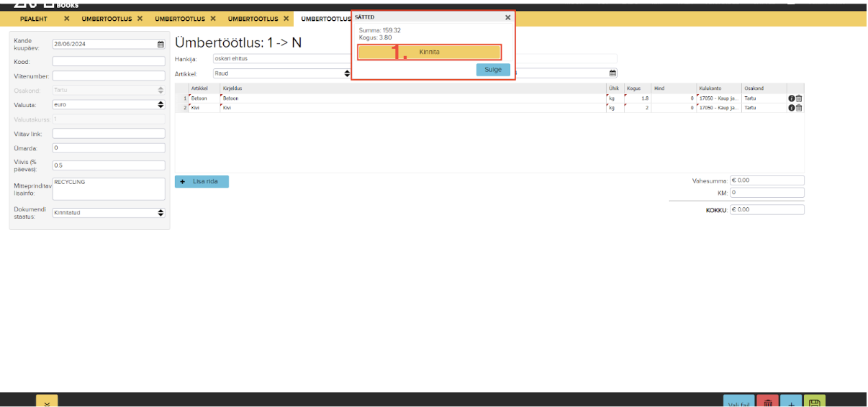Click red trash button in bottom bar
Viewport: 868px width, 407px height.
click(768, 403)
